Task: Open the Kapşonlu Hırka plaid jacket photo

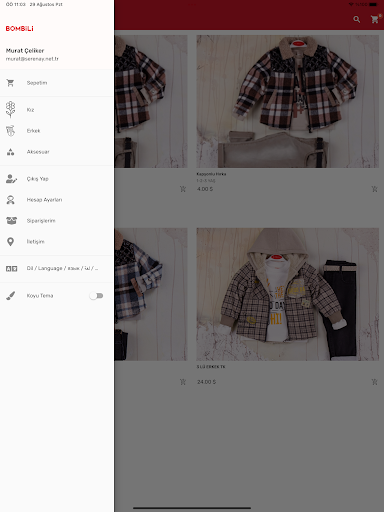Action: point(288,101)
